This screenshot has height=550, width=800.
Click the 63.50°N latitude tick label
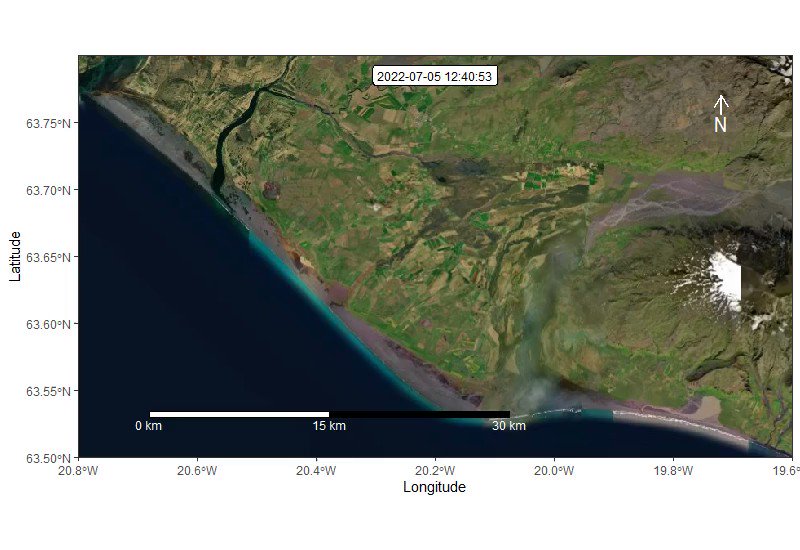pos(48,458)
